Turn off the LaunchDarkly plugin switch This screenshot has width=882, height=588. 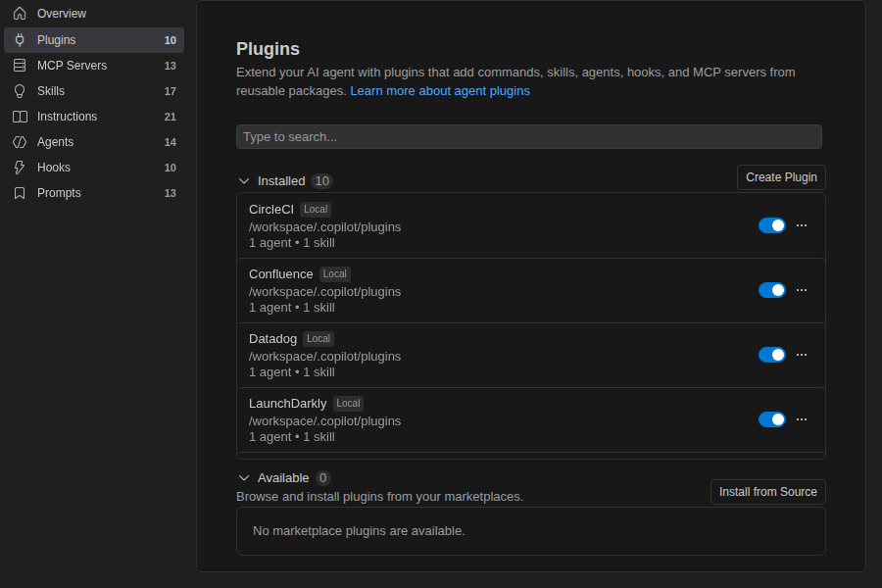tap(772, 419)
